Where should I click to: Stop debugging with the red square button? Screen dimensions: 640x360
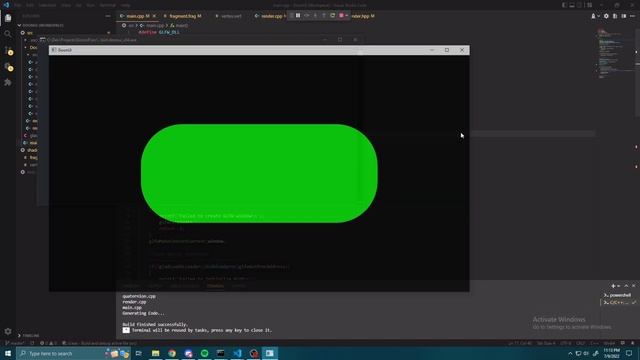[341, 16]
